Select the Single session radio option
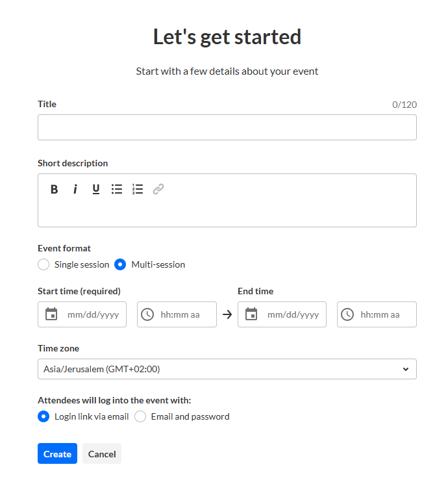Image resolution: width=448 pixels, height=495 pixels. [44, 264]
